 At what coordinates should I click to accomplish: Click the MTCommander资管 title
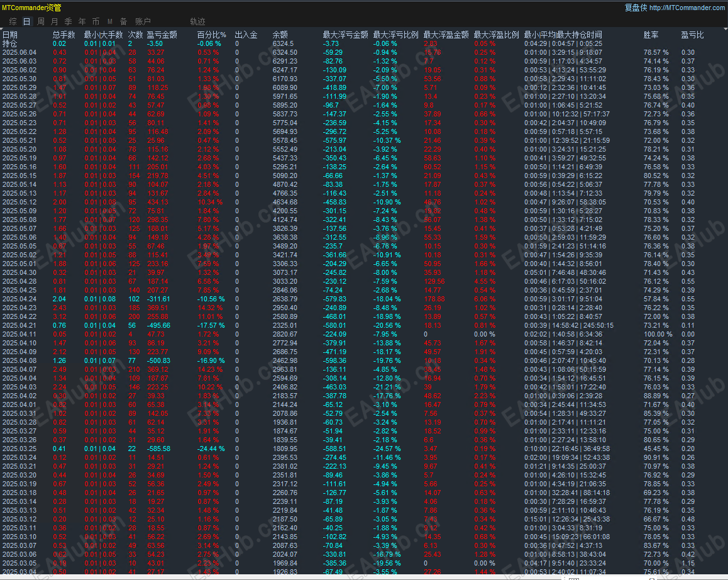tap(31, 8)
